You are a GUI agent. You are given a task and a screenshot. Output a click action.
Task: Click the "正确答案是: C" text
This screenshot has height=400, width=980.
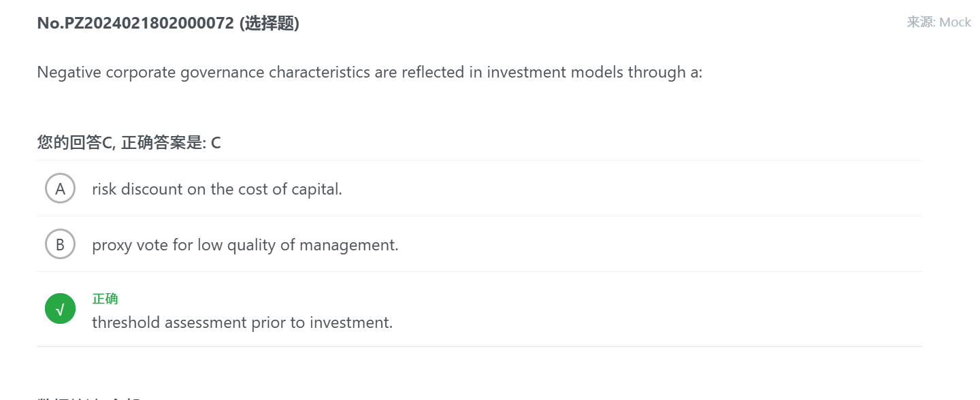pyautogui.click(x=171, y=143)
